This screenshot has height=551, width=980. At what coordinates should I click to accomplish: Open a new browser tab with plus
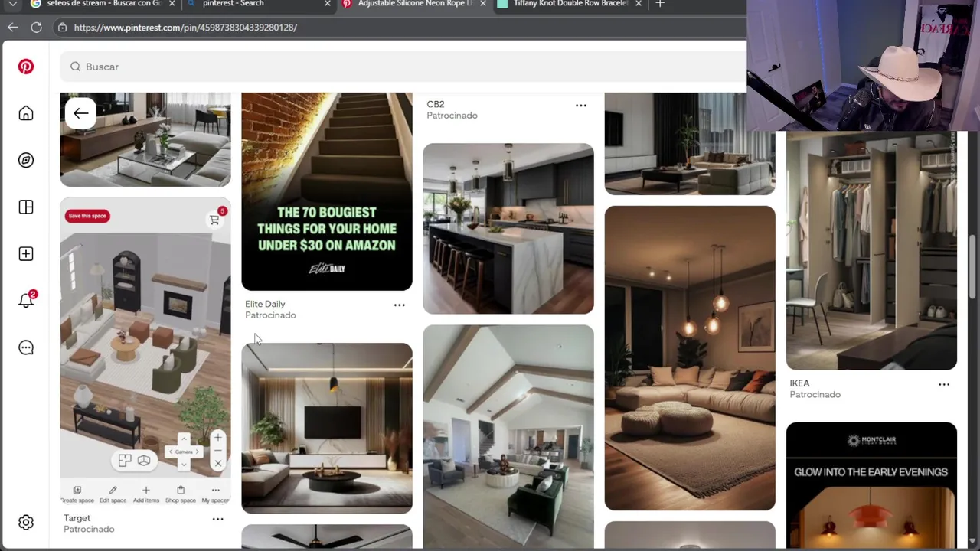tap(660, 4)
